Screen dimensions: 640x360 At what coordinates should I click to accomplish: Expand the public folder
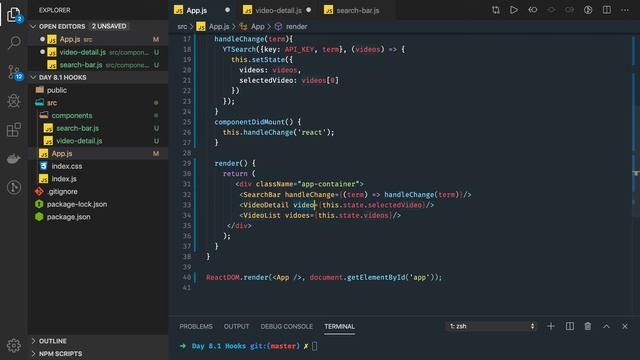[98, 90]
